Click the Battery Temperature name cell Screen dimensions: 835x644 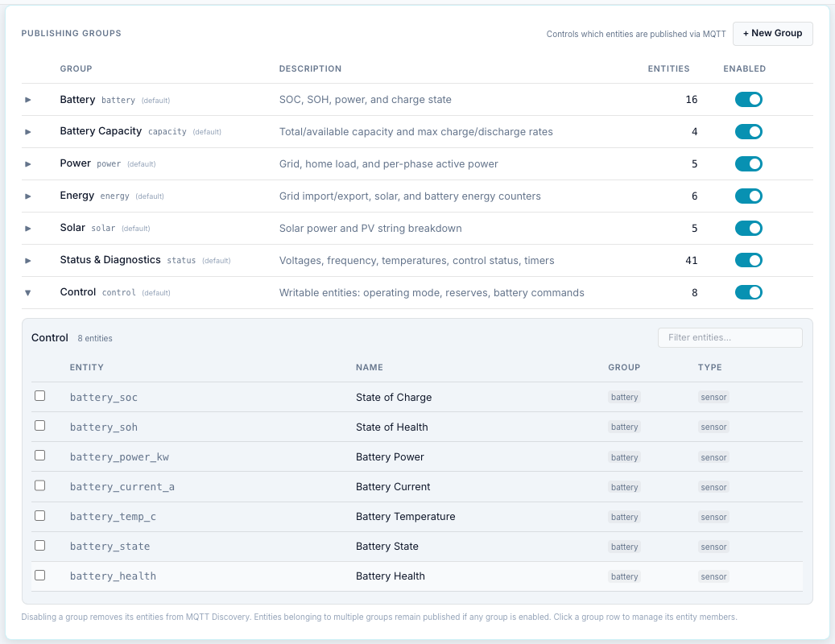click(x=405, y=517)
